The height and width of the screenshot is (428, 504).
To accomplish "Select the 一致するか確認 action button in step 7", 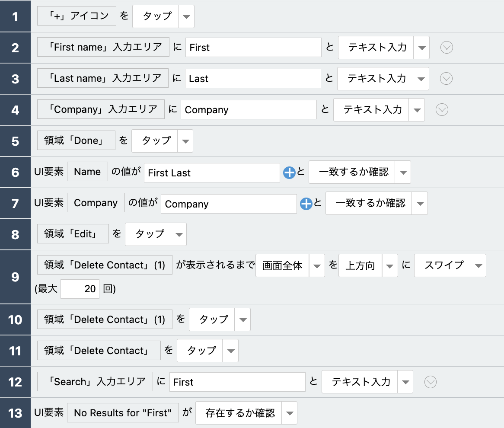I will (x=369, y=203).
